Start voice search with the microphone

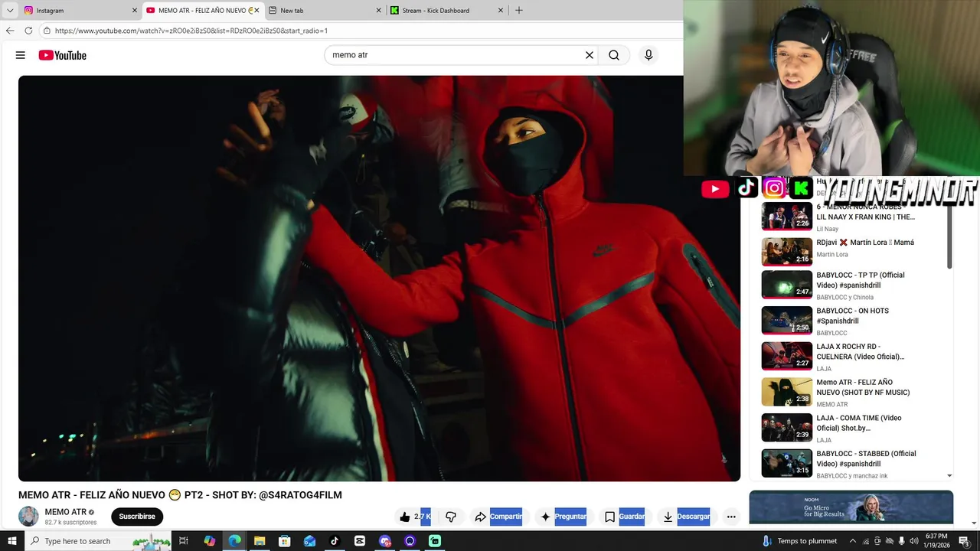tap(648, 55)
